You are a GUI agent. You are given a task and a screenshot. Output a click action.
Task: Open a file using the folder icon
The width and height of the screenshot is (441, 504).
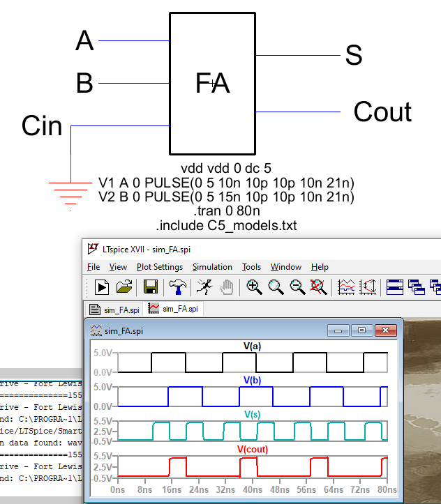click(x=124, y=287)
